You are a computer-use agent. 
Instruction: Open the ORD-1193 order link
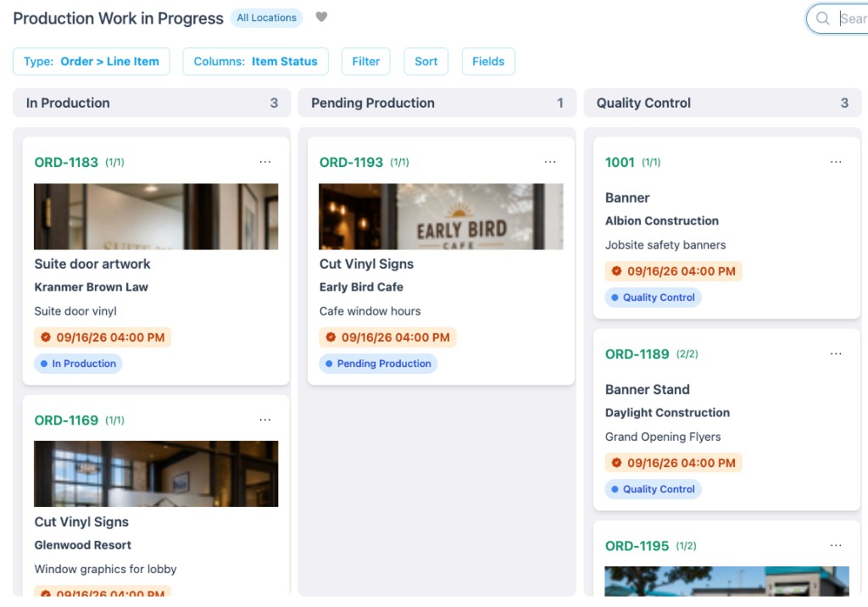click(351, 162)
